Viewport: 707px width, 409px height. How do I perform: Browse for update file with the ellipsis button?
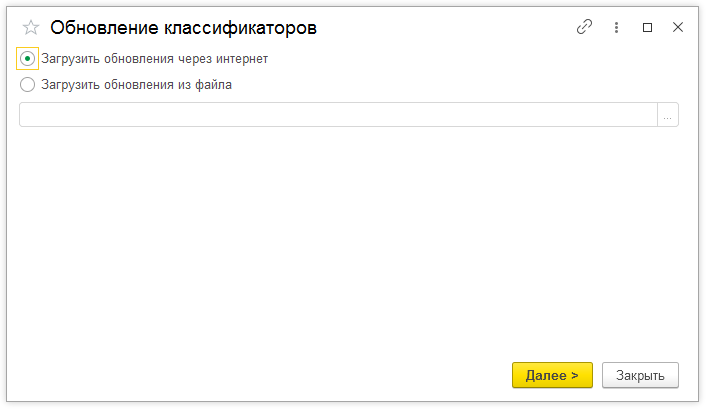(668, 115)
